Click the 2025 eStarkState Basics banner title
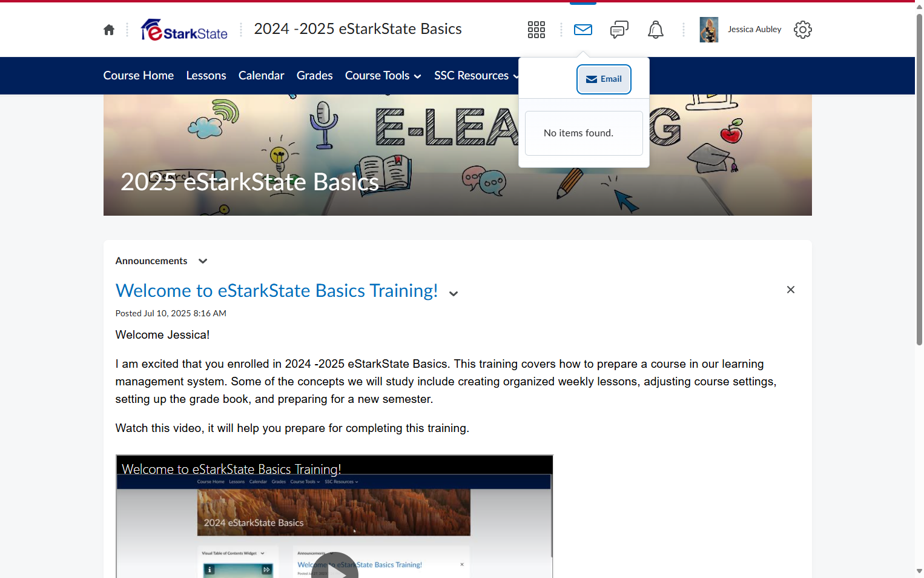The height and width of the screenshot is (578, 924). coord(249,182)
